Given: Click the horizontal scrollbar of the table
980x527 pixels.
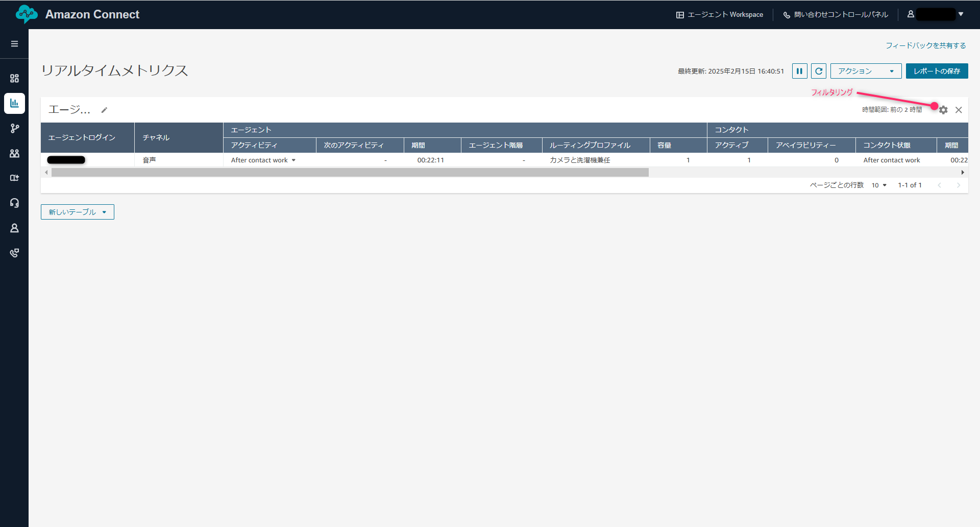Looking at the screenshot, I should click(x=350, y=173).
